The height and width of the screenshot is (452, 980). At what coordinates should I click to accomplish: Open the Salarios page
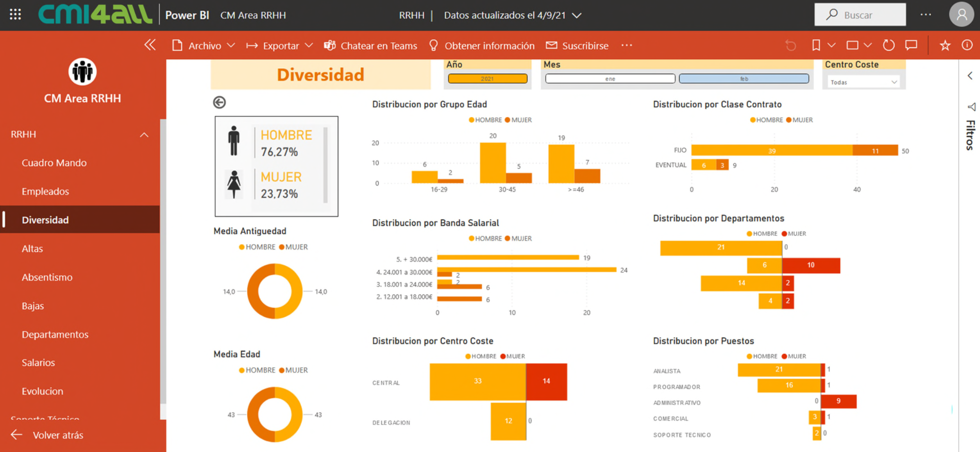[x=38, y=362]
